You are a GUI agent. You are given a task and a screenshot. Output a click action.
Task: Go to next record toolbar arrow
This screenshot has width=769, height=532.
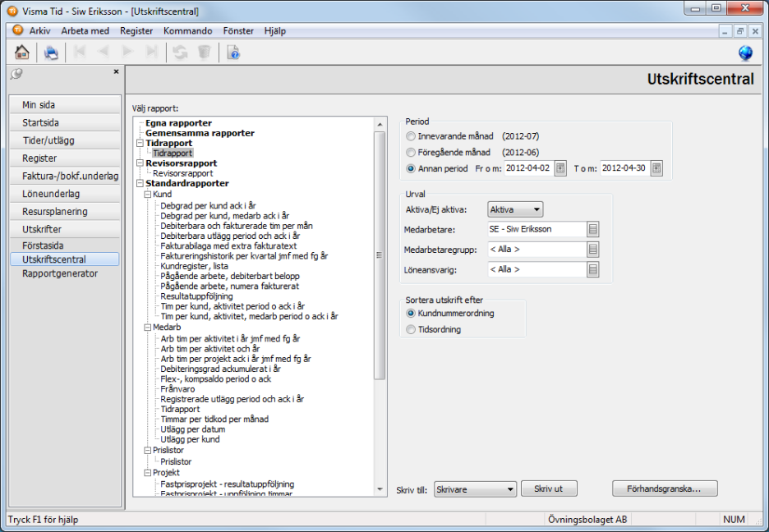coord(127,52)
